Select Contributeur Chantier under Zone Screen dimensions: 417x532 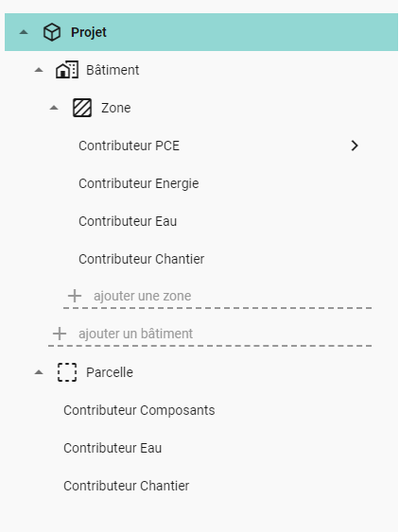(x=141, y=259)
